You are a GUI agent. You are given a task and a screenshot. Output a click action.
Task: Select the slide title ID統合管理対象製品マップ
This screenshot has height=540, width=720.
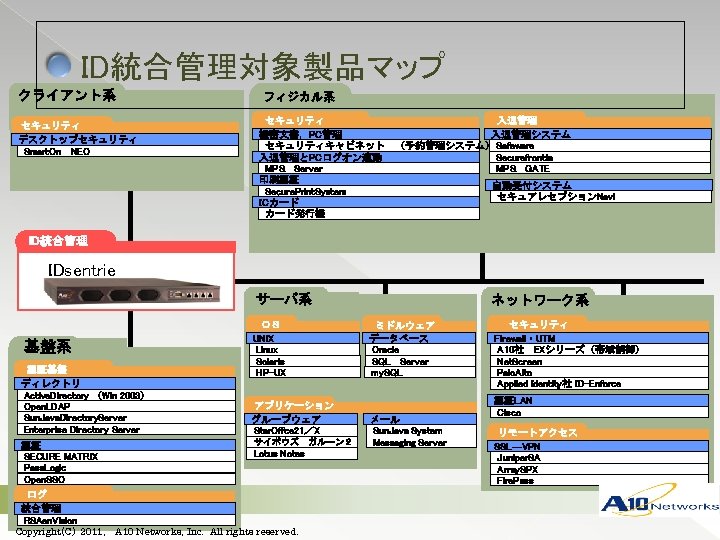coord(262,66)
